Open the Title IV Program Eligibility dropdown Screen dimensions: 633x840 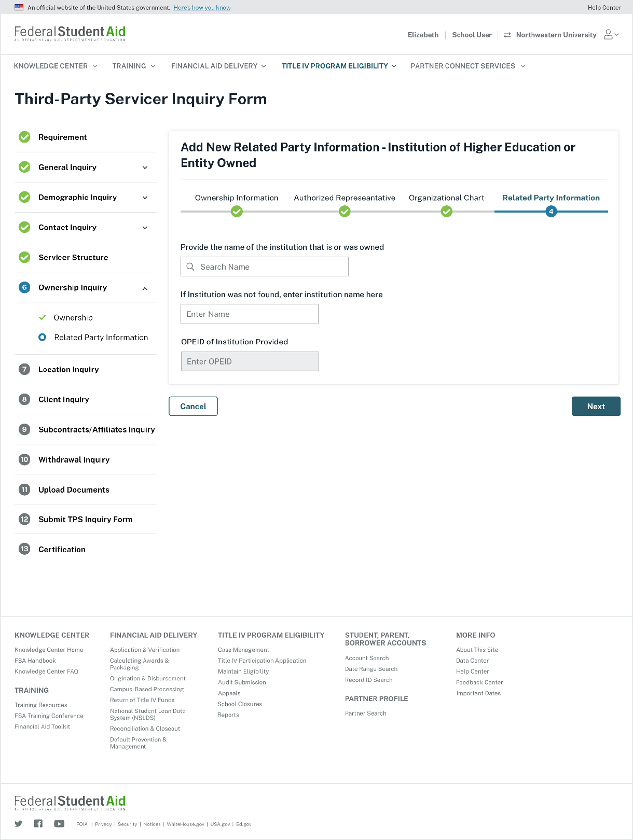click(339, 66)
